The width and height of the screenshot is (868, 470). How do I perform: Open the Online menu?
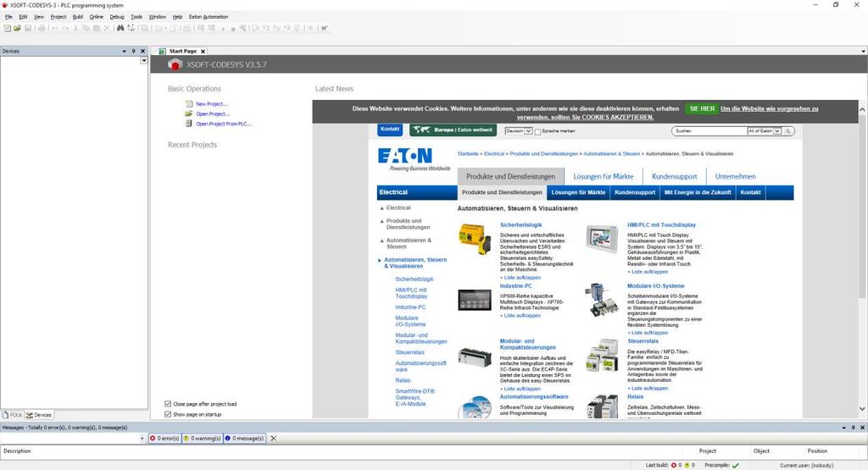coord(97,17)
